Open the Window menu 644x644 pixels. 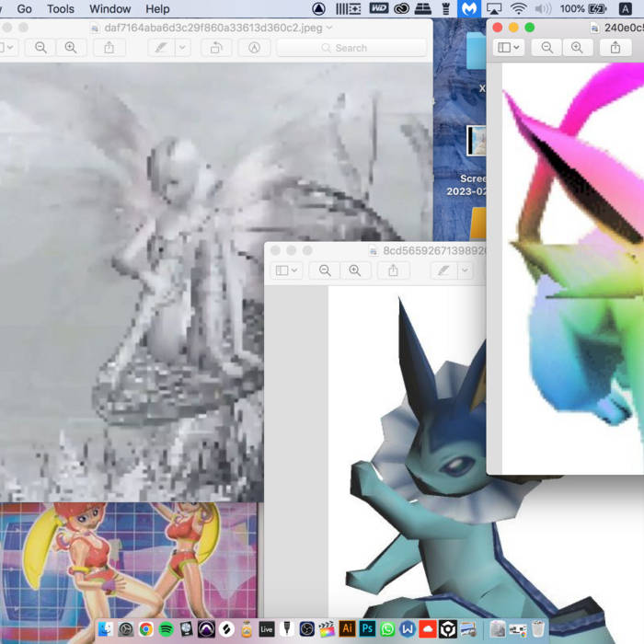pyautogui.click(x=109, y=8)
